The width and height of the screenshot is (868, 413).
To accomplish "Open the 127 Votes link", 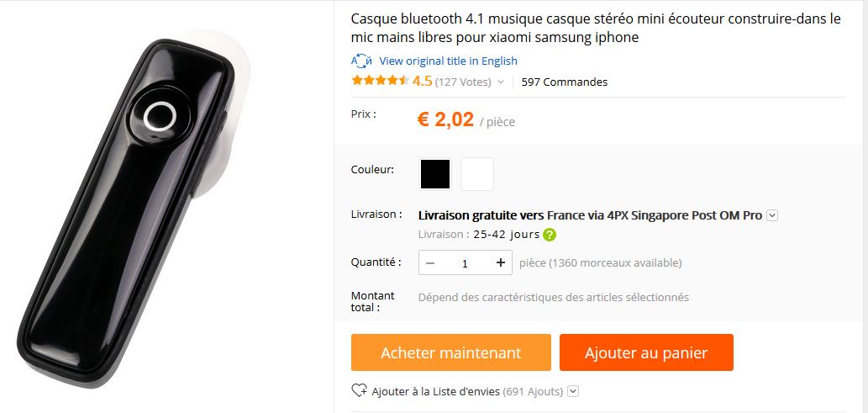I will (x=463, y=82).
